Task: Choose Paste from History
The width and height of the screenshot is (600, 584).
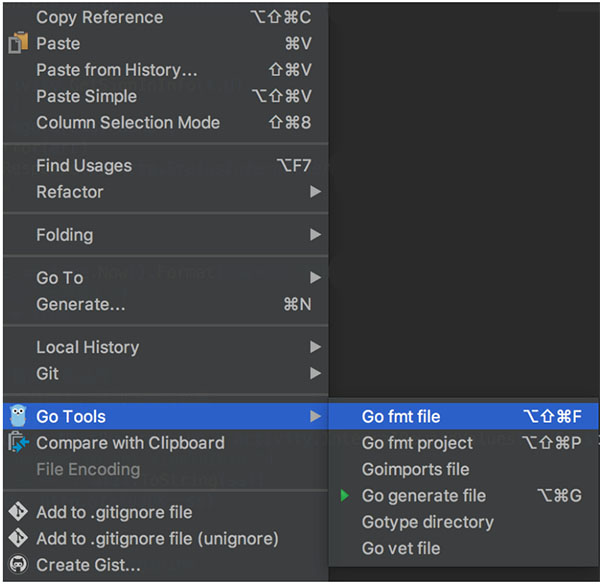Action: (117, 70)
